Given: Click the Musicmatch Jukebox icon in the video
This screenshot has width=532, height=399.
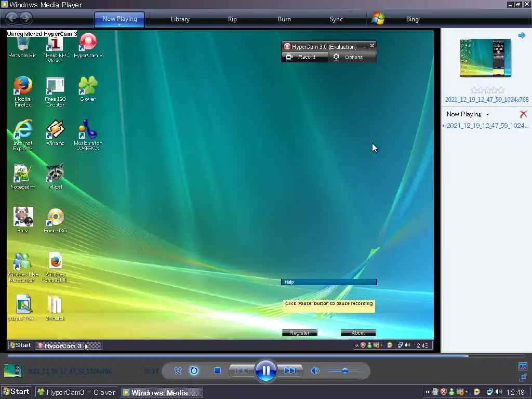Looking at the screenshot, I should pyautogui.click(x=88, y=135).
